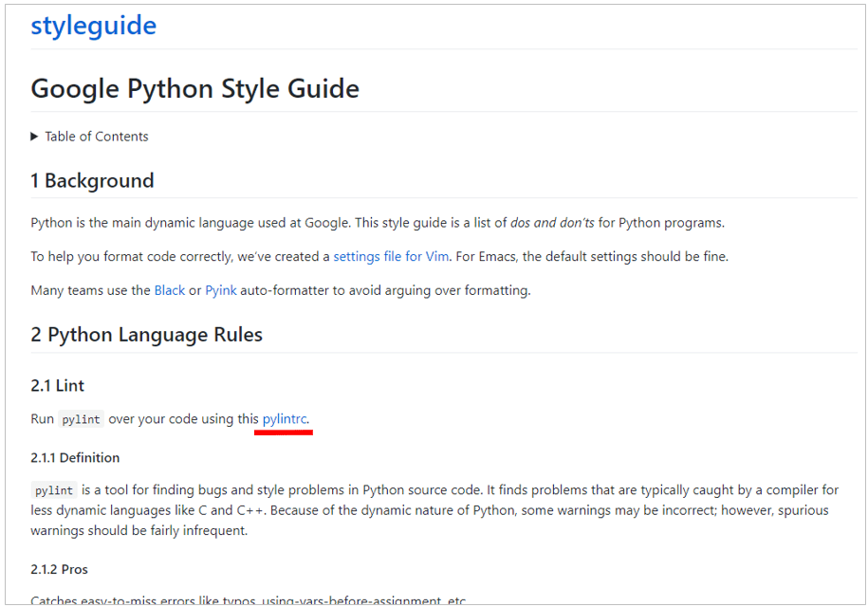This screenshot has height=607, width=868.
Task: Follow the Pyink auto-formatter link
Action: (221, 290)
